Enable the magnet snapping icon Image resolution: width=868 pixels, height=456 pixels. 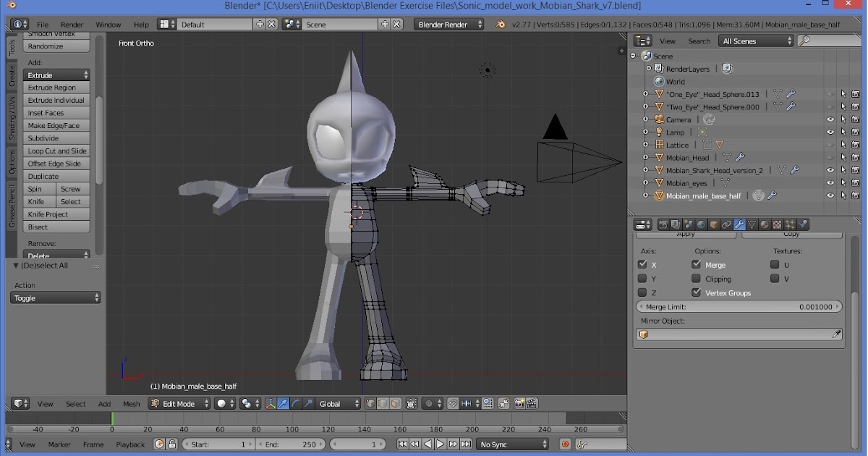pyautogui.click(x=452, y=404)
